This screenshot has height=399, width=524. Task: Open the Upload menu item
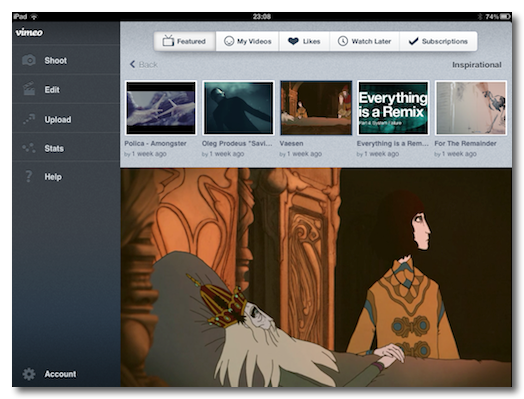(x=66, y=119)
